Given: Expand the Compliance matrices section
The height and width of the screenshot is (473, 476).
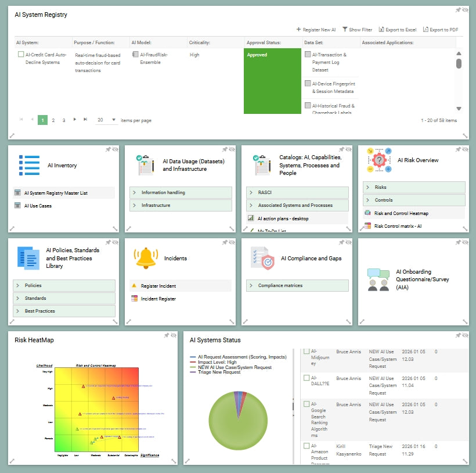Looking at the screenshot, I should coord(297,285).
